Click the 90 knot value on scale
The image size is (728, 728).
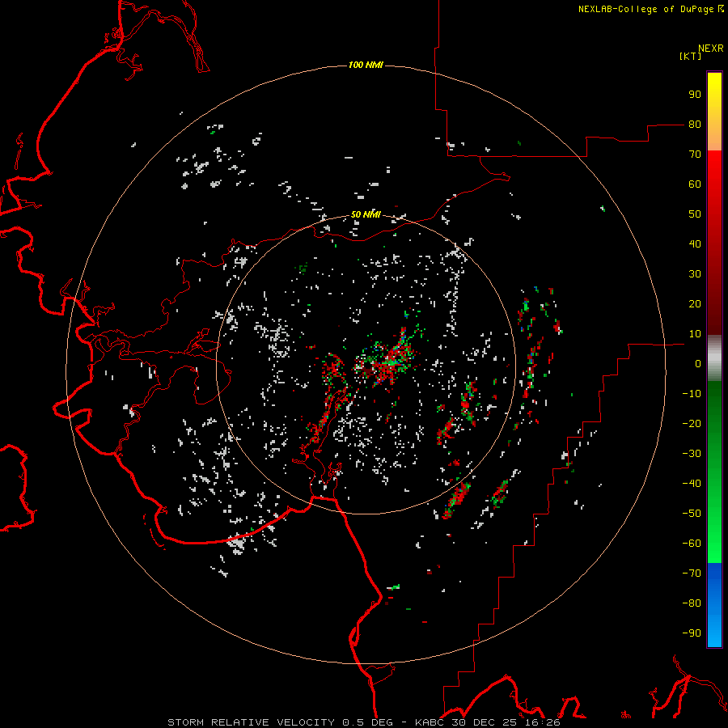tap(695, 95)
